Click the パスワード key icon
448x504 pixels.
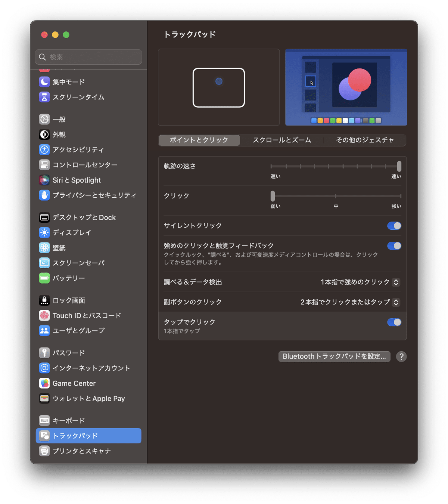click(44, 353)
